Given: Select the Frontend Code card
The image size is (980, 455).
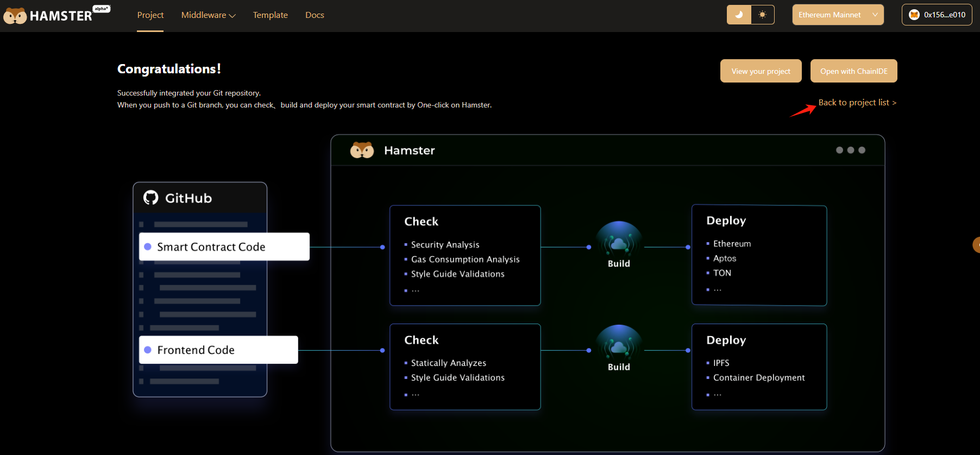Looking at the screenshot, I should (x=218, y=350).
